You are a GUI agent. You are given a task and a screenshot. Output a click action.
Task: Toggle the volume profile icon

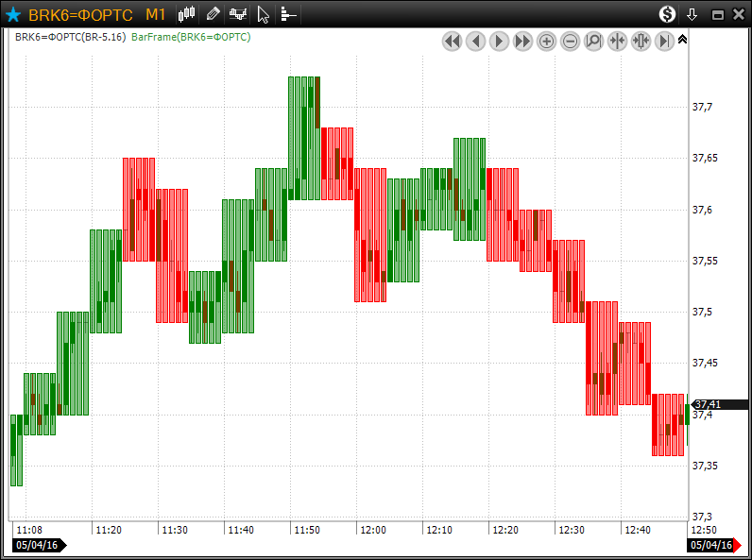coord(288,14)
